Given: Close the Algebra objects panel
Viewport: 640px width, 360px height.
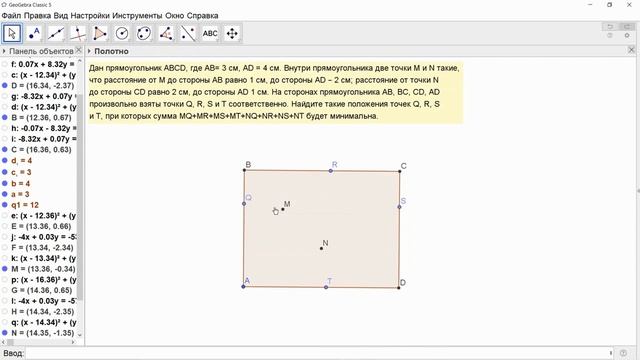Looking at the screenshot, I should (x=79, y=50).
